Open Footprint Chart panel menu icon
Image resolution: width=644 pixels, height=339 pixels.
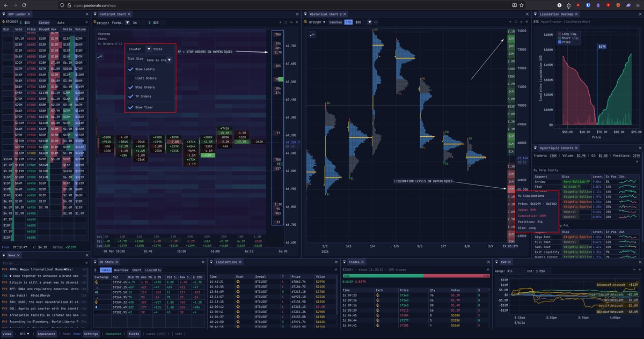click(95, 14)
